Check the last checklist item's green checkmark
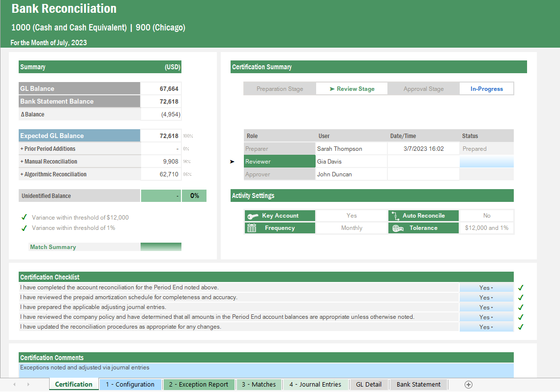Screen dimensions: 560x392 521,327
